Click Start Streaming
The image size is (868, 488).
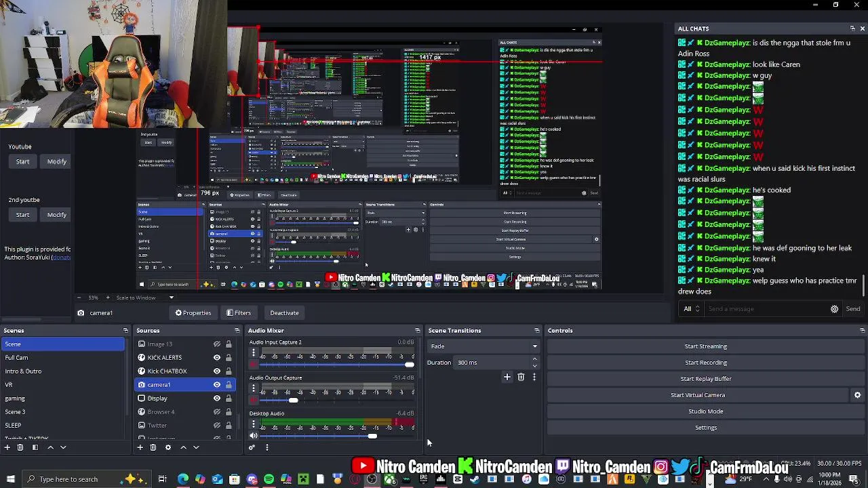pyautogui.click(x=705, y=346)
